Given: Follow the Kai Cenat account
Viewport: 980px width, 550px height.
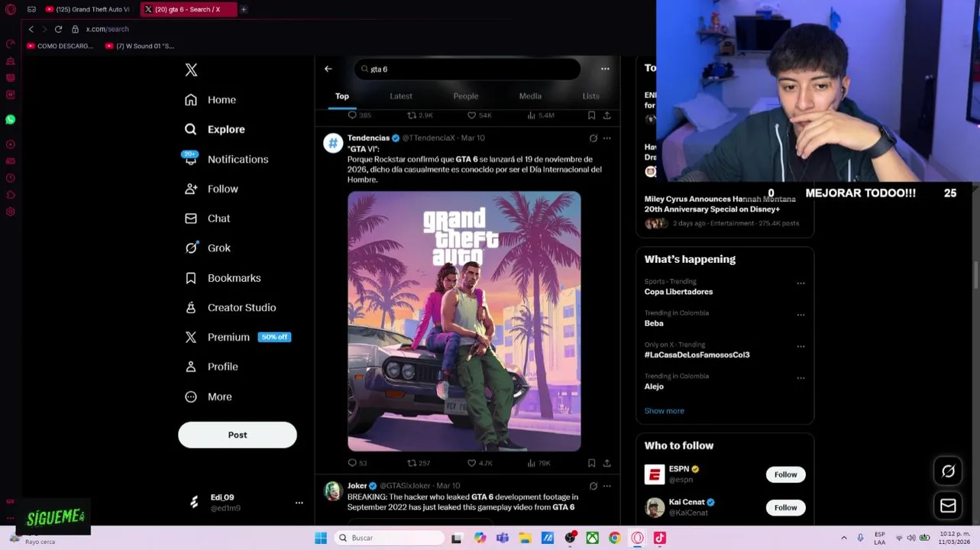Looking at the screenshot, I should coord(785,507).
